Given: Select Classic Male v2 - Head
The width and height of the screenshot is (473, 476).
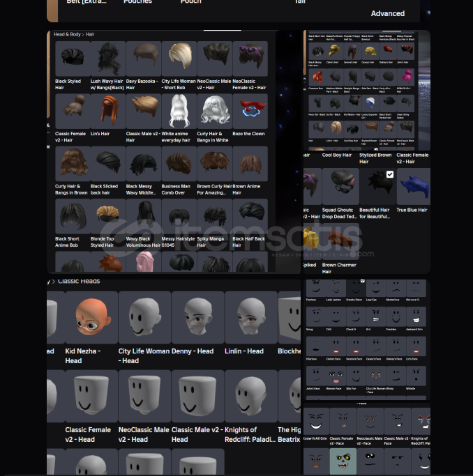Looking at the screenshot, I should tap(197, 396).
